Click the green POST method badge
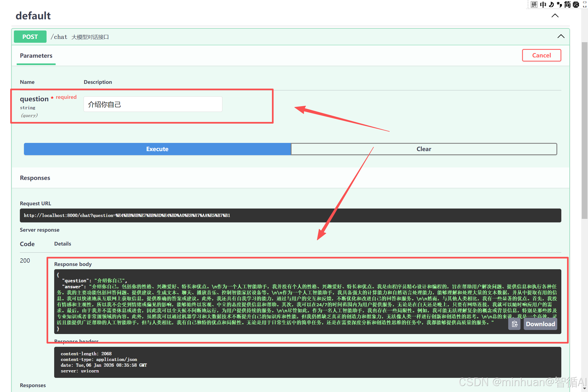Image resolution: width=588 pixels, height=392 pixels. point(30,37)
